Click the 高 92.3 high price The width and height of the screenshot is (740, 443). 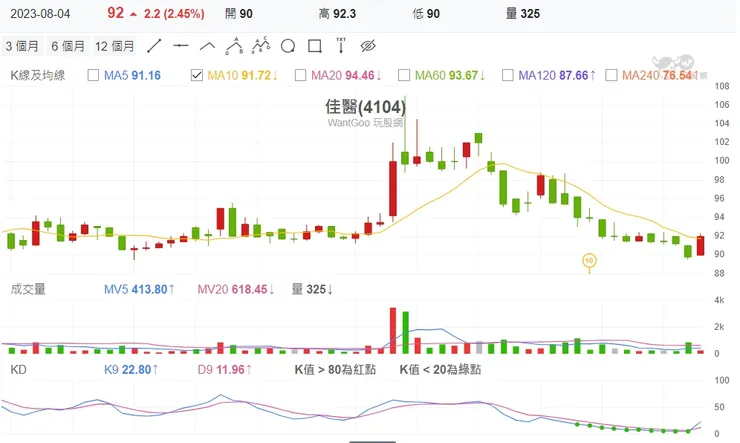337,14
